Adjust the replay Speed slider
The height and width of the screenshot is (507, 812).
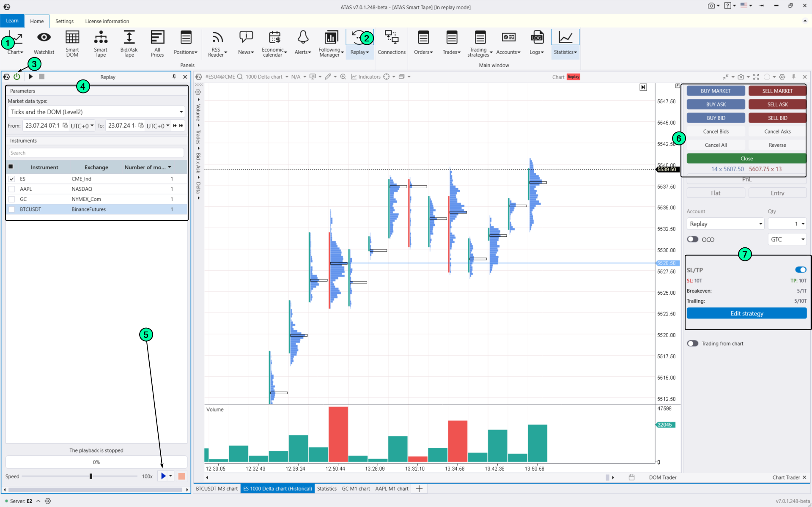90,476
